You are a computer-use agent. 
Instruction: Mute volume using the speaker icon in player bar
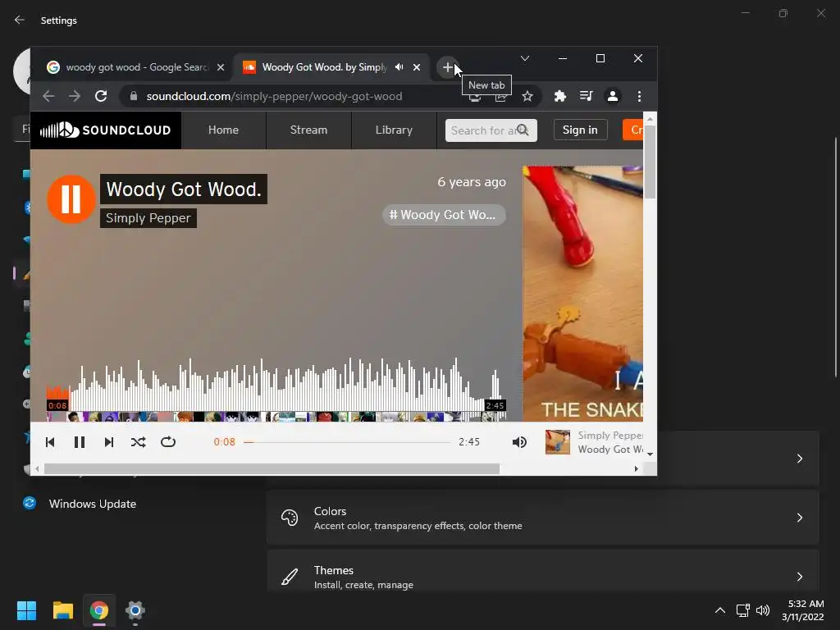tap(519, 442)
